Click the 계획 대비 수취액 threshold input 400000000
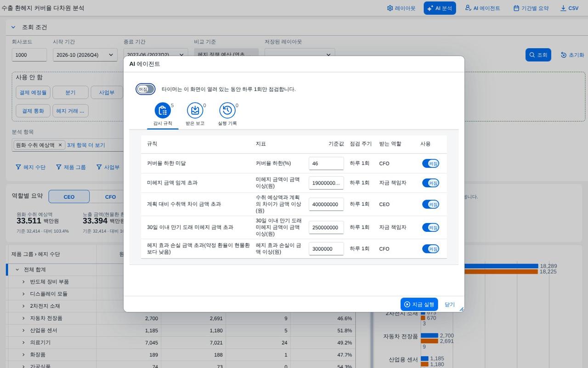The width and height of the screenshot is (588, 368). click(326, 204)
